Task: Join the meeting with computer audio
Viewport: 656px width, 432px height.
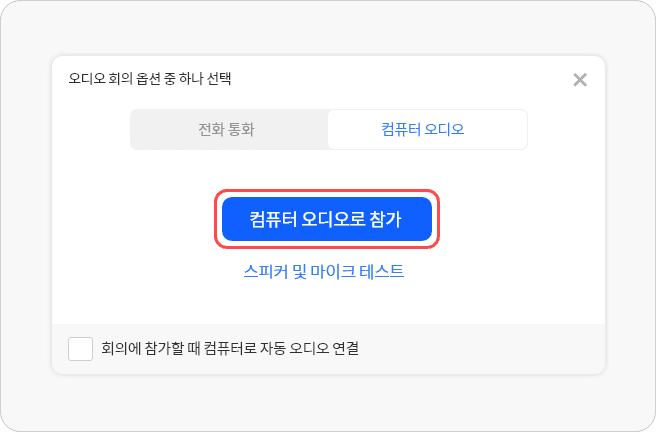Action: [x=326, y=219]
